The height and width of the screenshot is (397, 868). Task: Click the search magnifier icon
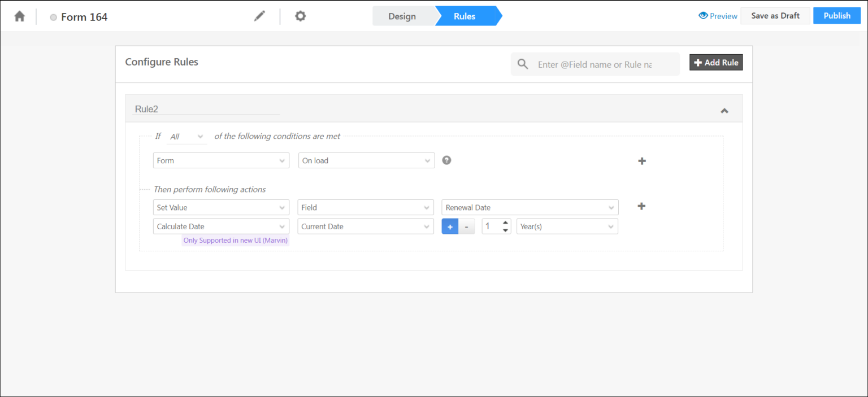tap(523, 64)
